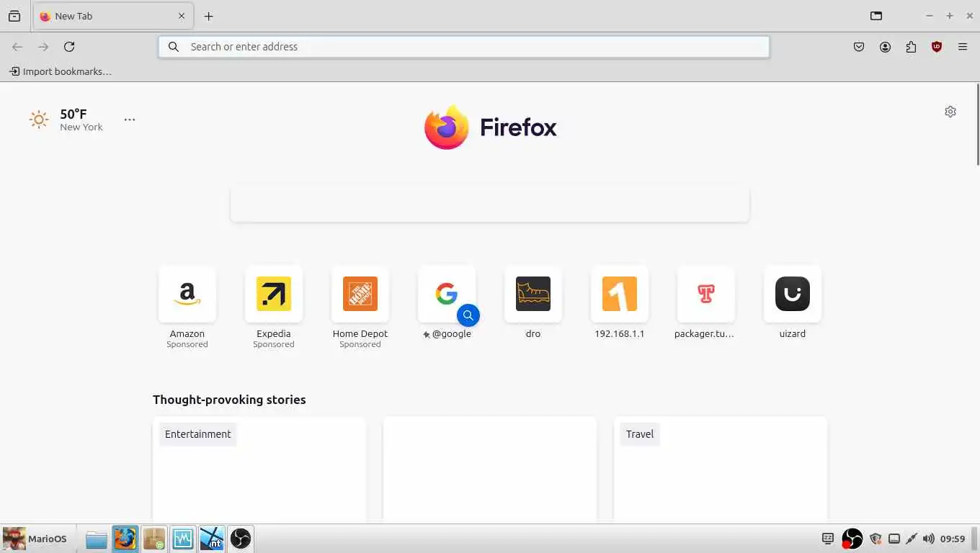
Task: Close the New Tab tab
Action: pyautogui.click(x=182, y=16)
